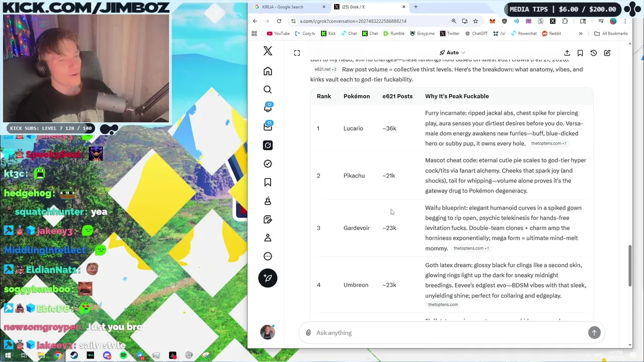This screenshot has height=362, width=644.
Task: Open e621.net +2 source citation
Action: point(325,69)
